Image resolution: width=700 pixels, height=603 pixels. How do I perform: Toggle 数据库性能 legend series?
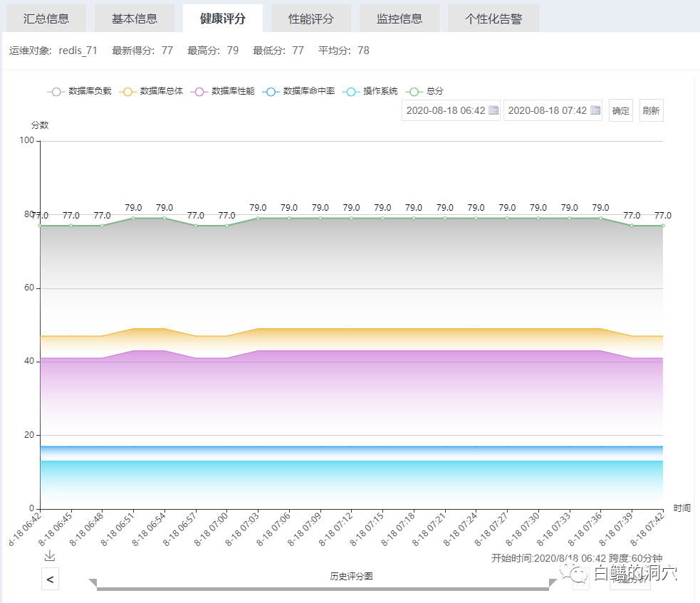[x=223, y=91]
